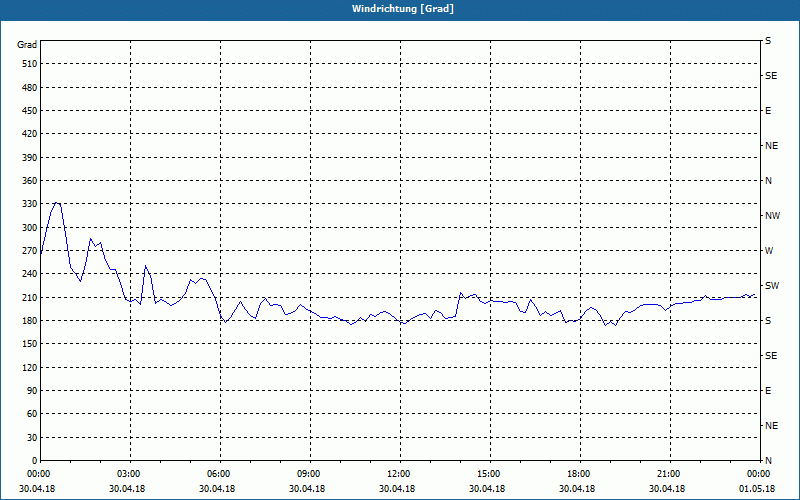
Task: Click the chart title Windrichtung [Grad]
Action: pyautogui.click(x=403, y=9)
